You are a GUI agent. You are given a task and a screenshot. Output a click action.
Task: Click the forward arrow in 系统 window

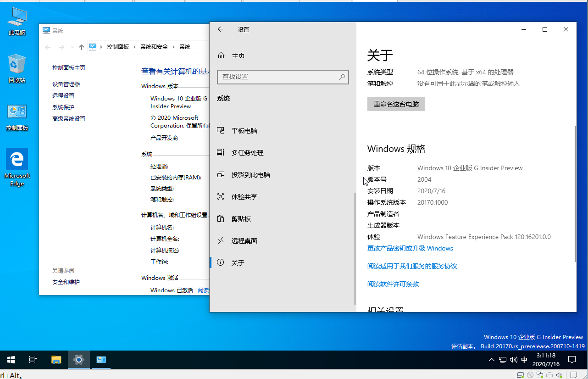pos(61,47)
